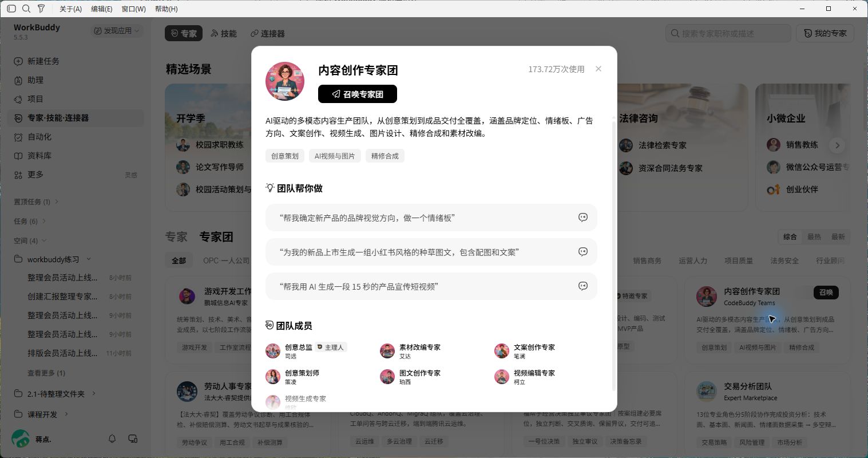The height and width of the screenshot is (458, 868).
Task: Switch to the 连接器 tab
Action: (268, 33)
